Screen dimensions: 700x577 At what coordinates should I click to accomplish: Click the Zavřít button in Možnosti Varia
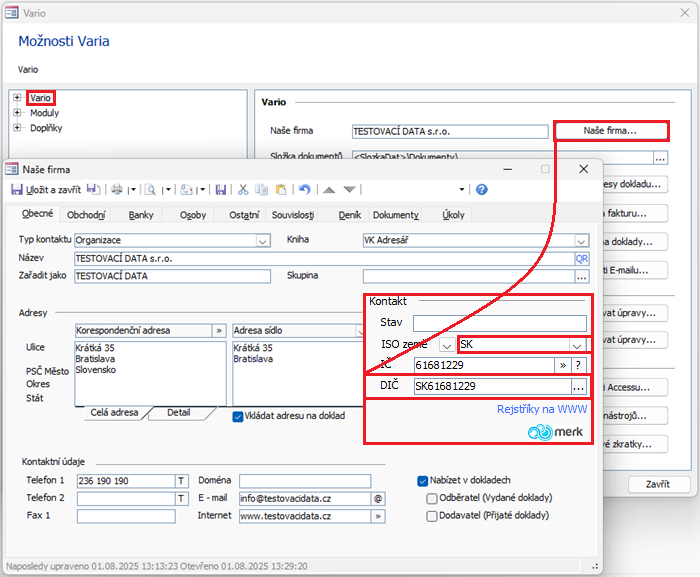point(658,484)
